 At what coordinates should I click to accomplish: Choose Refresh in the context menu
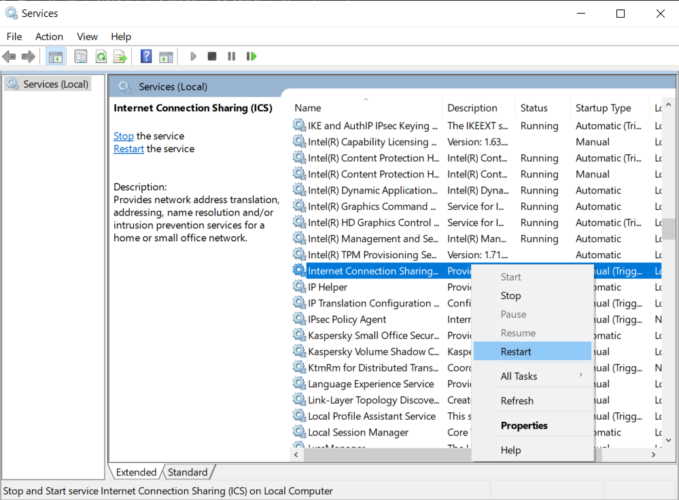point(532,401)
